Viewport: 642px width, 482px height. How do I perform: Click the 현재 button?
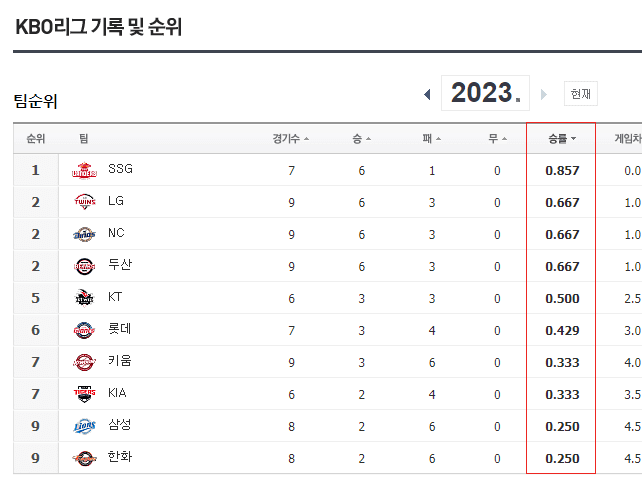click(x=580, y=94)
